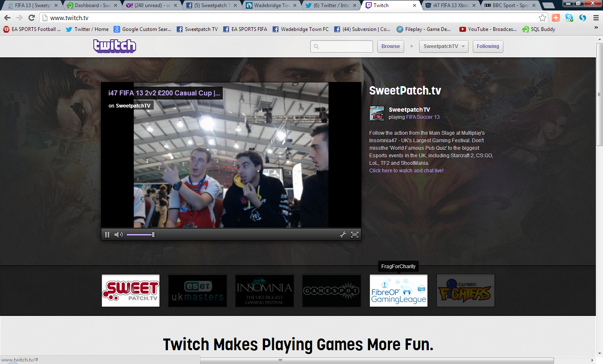This screenshot has width=603, height=364.
Task: Click the orange plus extension icon
Action: (x=556, y=18)
